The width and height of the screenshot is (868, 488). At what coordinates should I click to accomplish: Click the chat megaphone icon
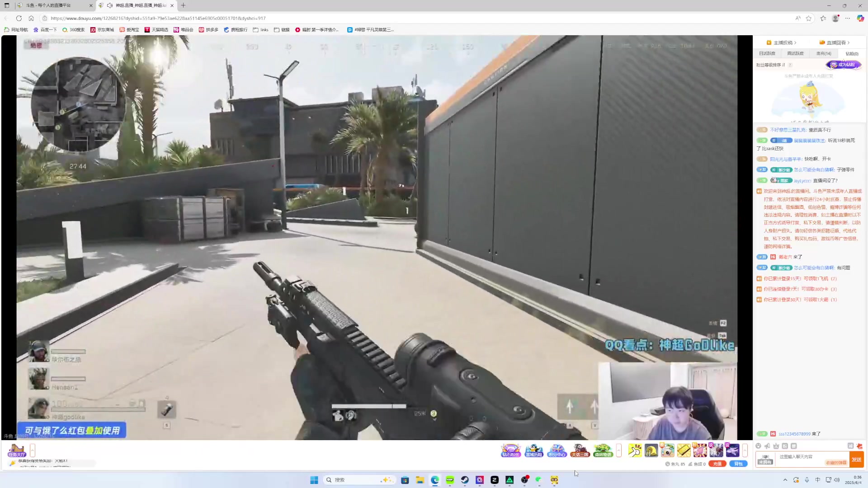(767, 446)
